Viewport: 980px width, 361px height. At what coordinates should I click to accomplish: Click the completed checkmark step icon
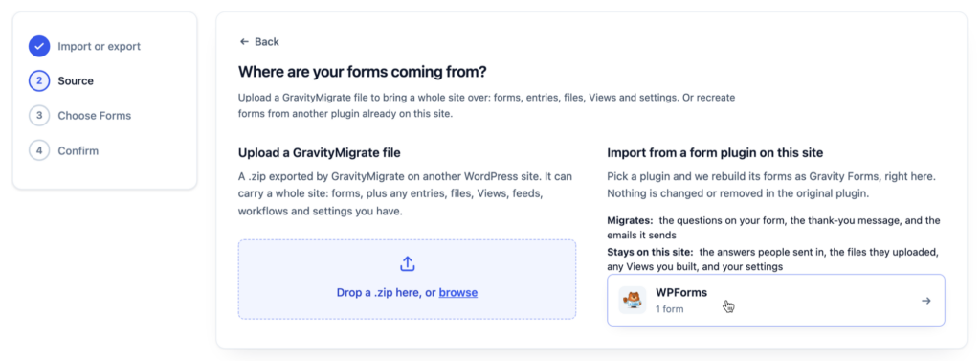pos(38,46)
